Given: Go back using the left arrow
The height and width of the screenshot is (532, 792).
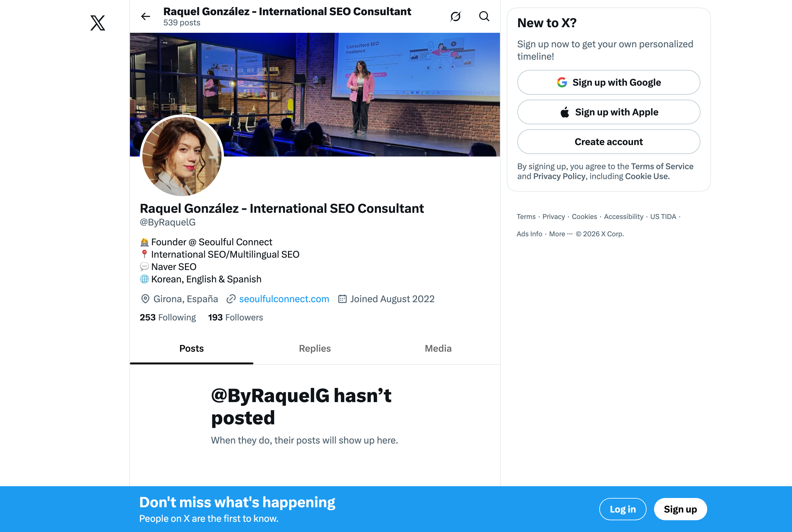Looking at the screenshot, I should [x=146, y=16].
